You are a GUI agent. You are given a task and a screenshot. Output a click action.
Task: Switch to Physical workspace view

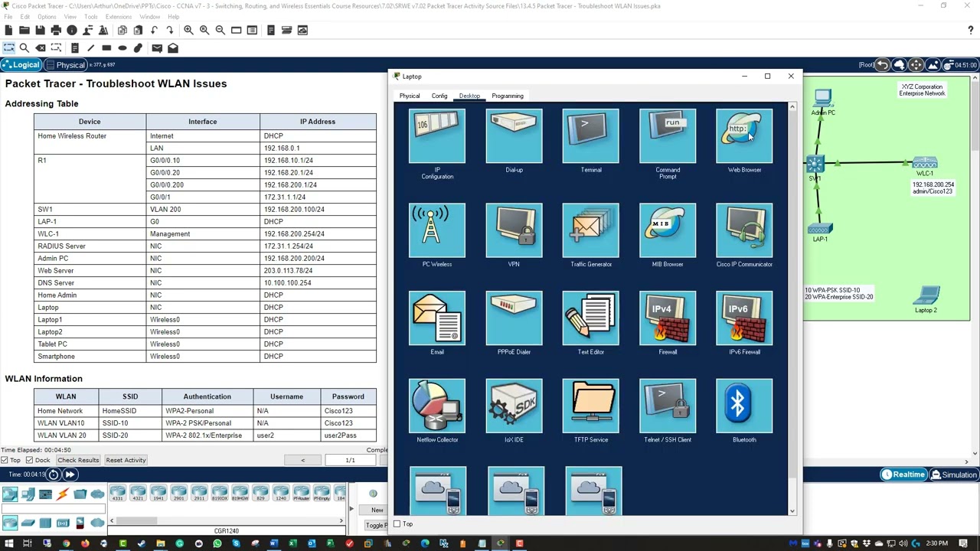65,65
